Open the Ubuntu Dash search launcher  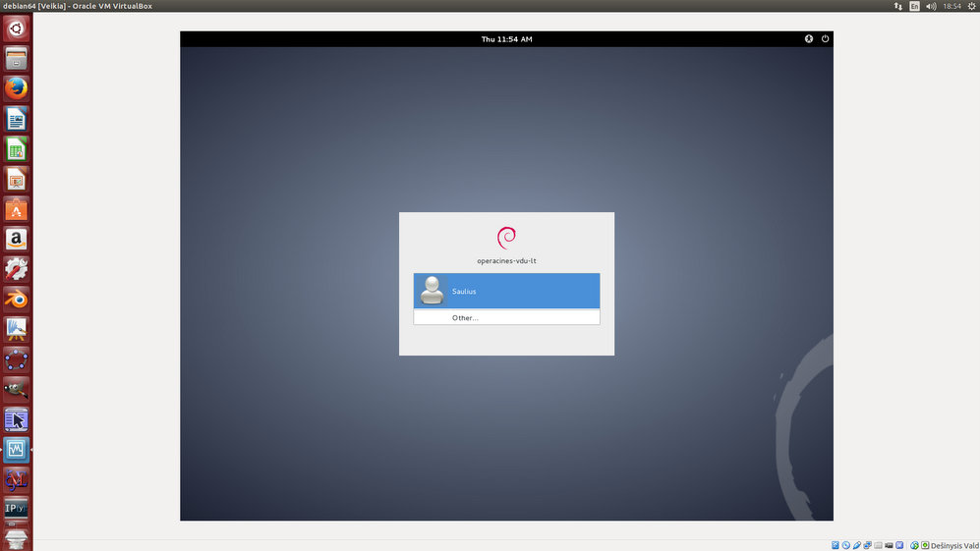coord(16,28)
